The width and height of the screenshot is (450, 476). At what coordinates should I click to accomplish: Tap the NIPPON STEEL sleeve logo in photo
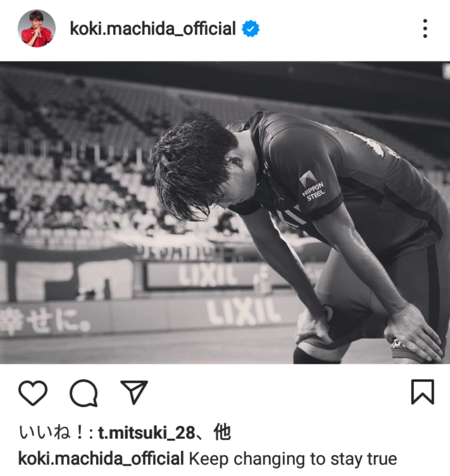tap(312, 187)
